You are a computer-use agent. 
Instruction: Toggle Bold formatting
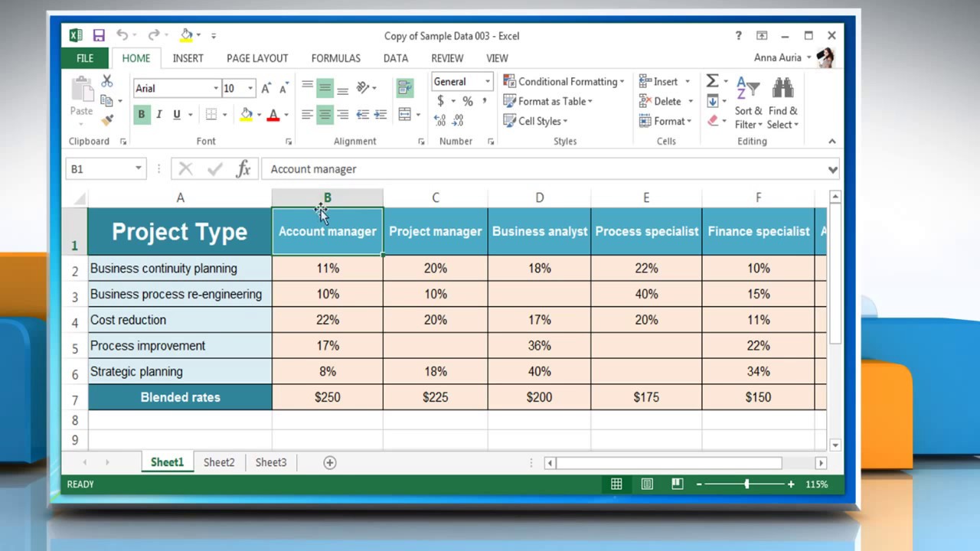pos(141,115)
